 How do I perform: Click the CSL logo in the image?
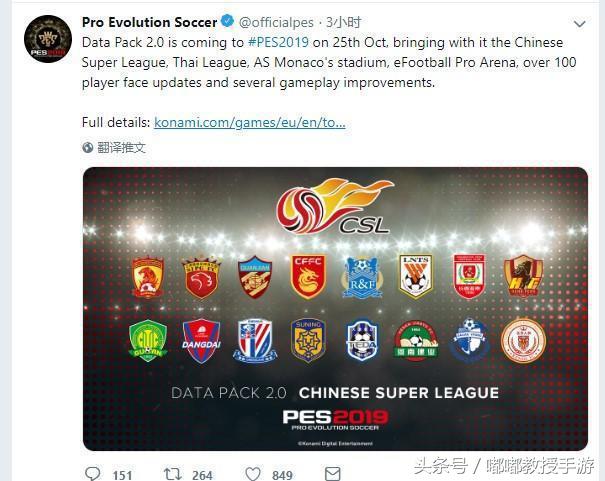pyautogui.click(x=335, y=206)
